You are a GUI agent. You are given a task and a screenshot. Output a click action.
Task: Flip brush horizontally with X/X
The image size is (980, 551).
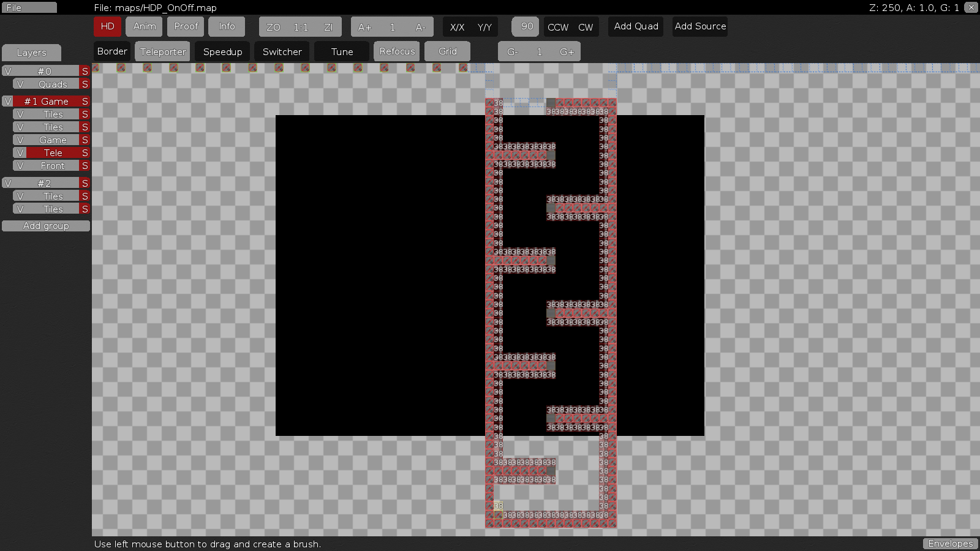click(x=457, y=27)
